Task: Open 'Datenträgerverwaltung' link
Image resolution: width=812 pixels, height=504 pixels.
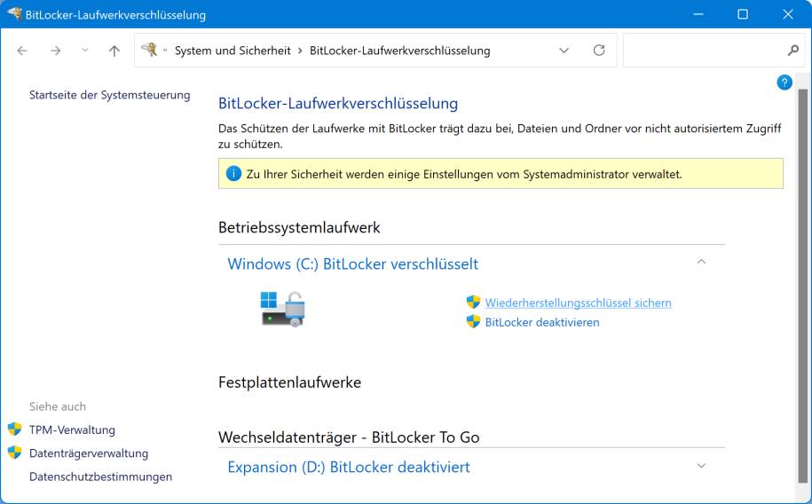Action: tap(89, 453)
